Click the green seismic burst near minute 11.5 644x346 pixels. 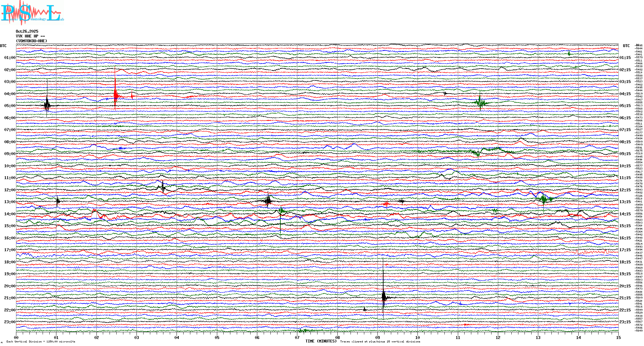click(480, 103)
